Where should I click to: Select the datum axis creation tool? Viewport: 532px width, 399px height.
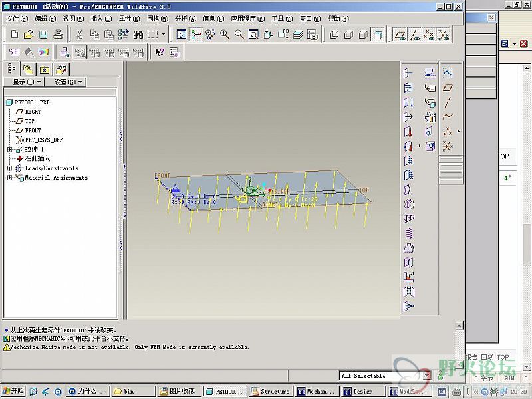tap(448, 102)
